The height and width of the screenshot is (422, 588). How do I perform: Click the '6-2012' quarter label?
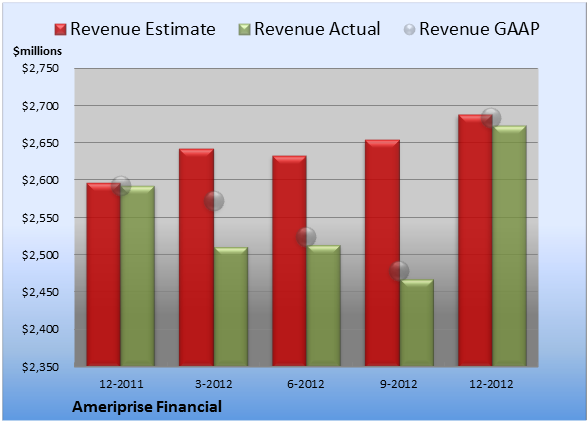tap(306, 384)
